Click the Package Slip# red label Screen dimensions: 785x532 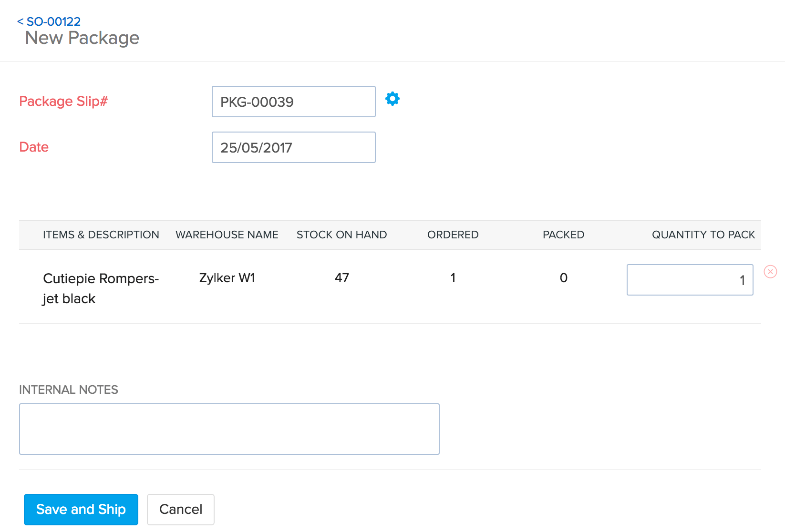point(63,101)
